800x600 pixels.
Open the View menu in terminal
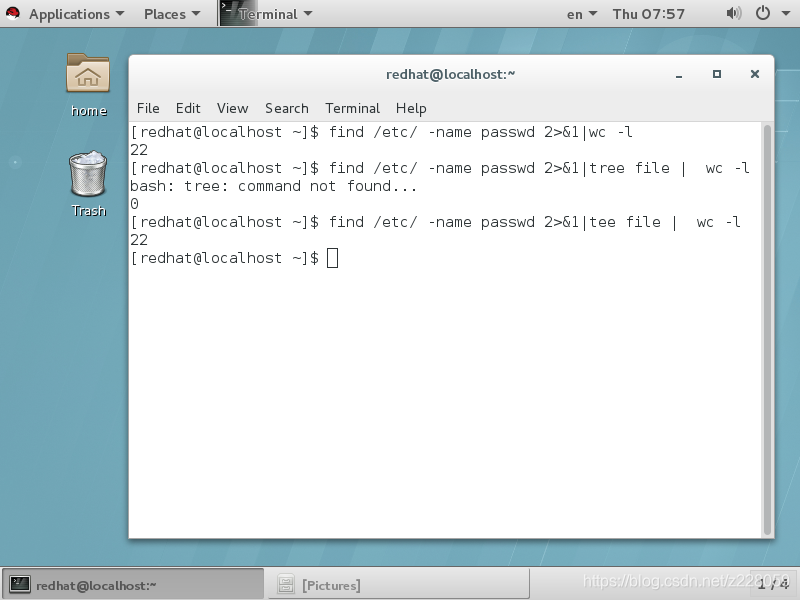tap(232, 108)
